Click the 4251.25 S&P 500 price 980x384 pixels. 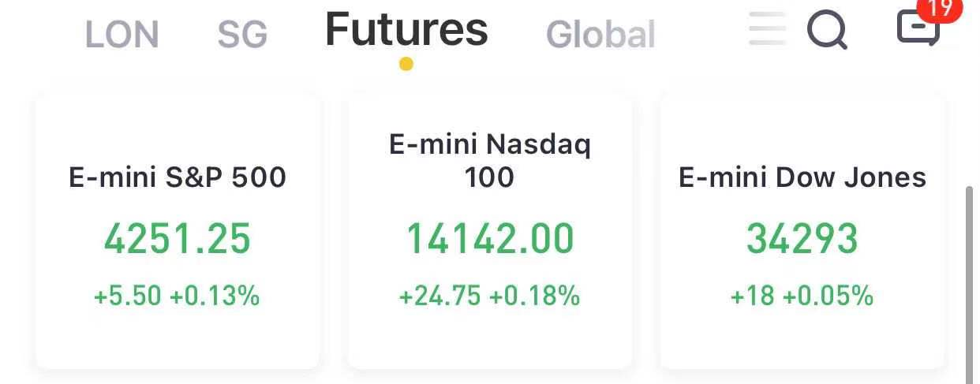coord(178,239)
